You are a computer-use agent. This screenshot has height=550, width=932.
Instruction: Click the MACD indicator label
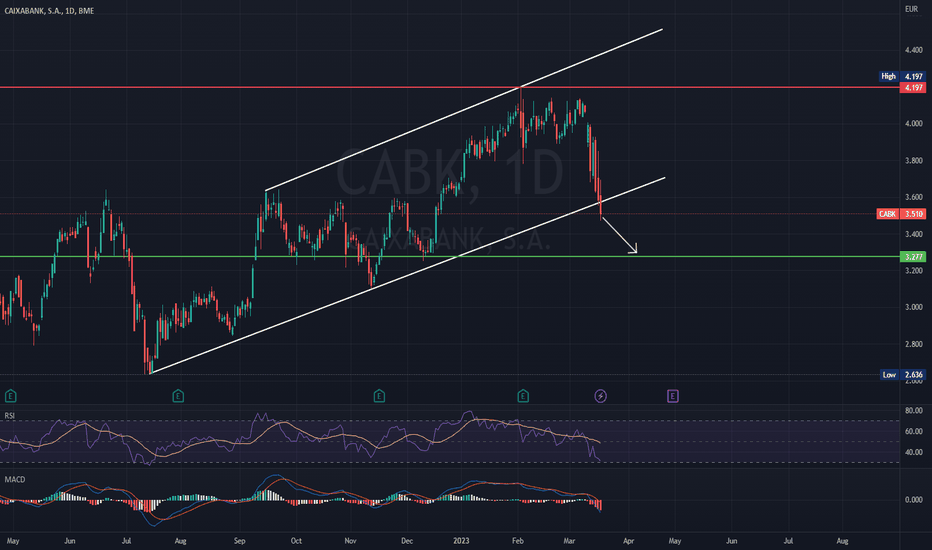[15, 479]
